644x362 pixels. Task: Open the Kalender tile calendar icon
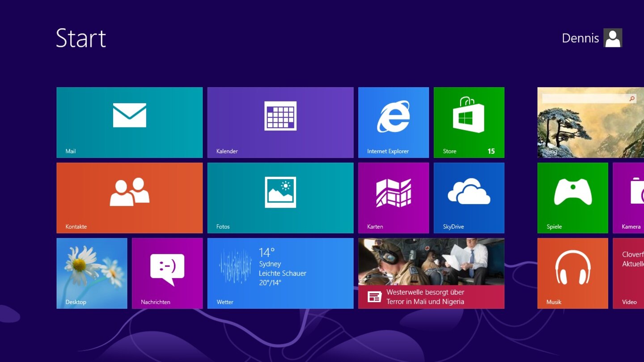pos(280,116)
